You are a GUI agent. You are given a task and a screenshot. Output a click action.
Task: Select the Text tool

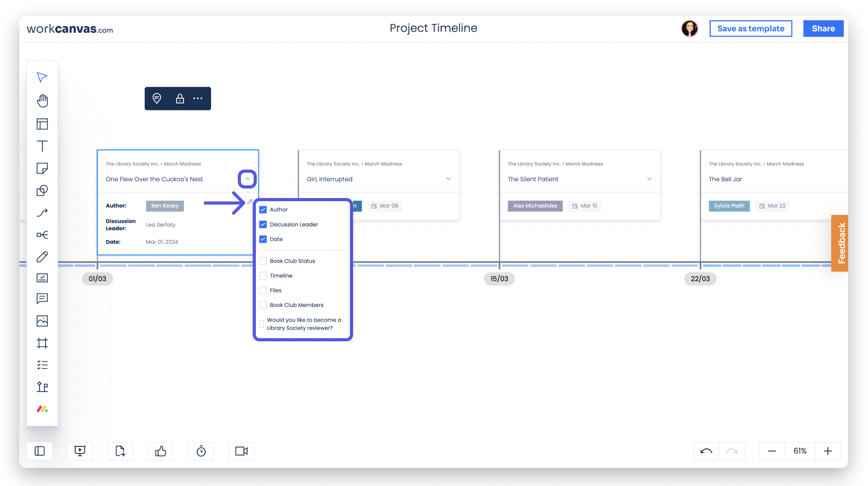[42, 146]
